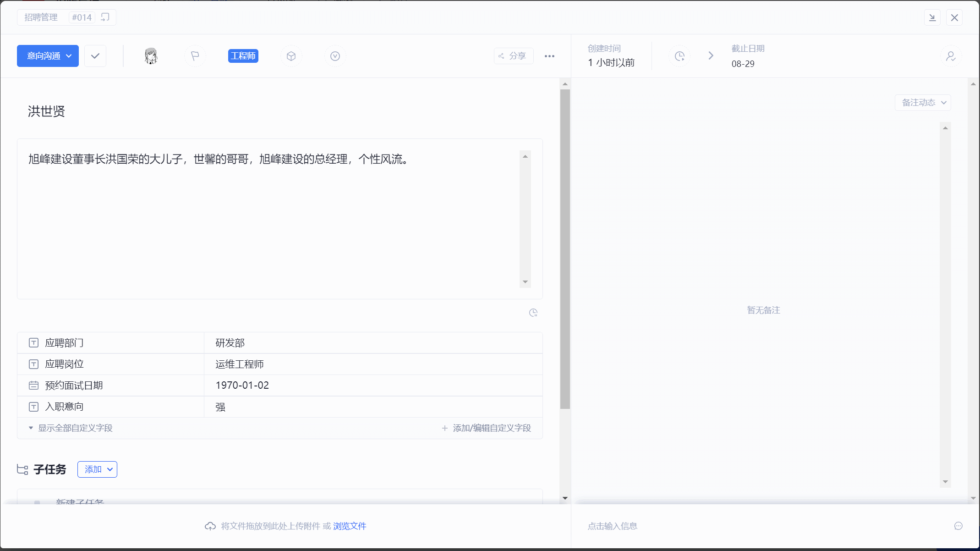
Task: Click the add-follower person icon on right
Action: point(951,55)
